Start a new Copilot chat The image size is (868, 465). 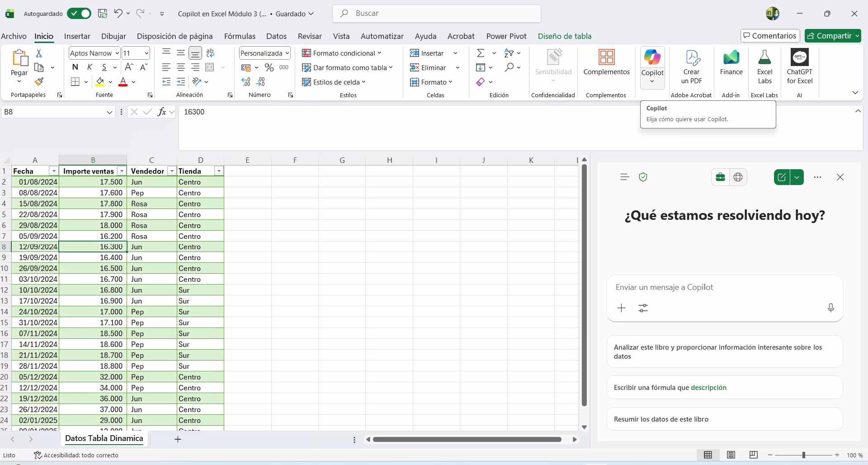(x=782, y=177)
